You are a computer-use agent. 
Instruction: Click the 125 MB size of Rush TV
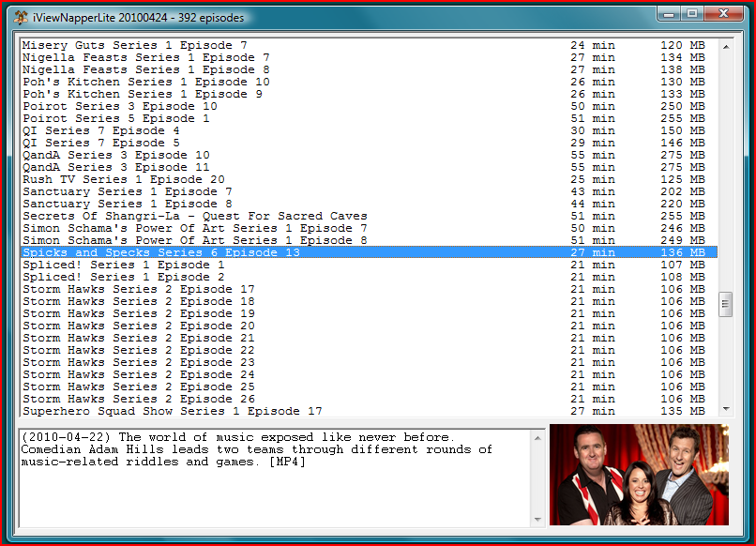[x=683, y=179]
